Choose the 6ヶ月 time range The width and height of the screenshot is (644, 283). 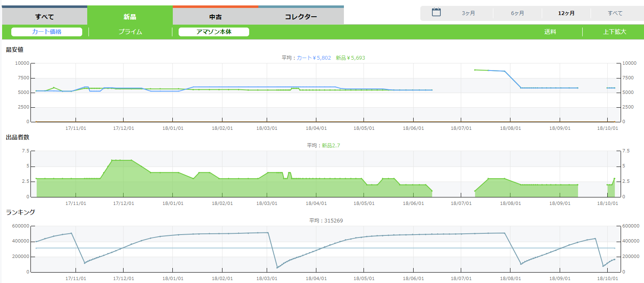pyautogui.click(x=518, y=13)
